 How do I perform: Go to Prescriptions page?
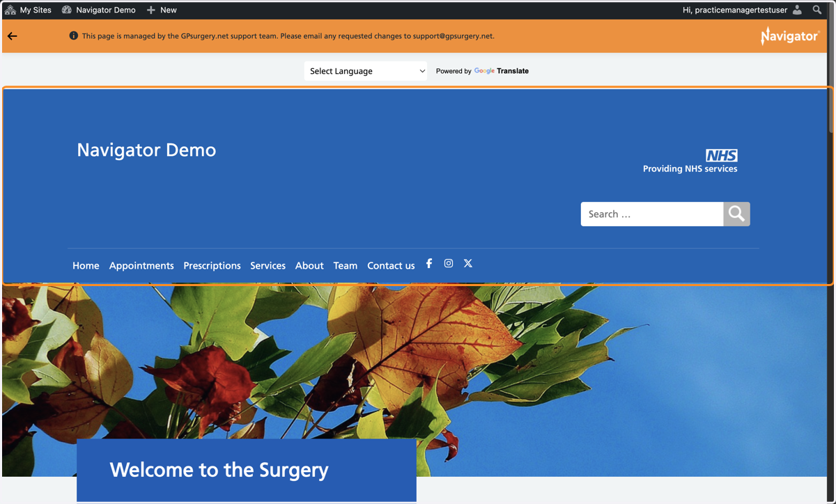pos(212,265)
